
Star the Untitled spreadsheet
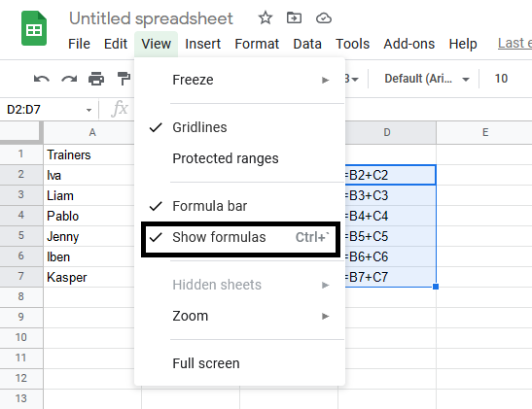tap(266, 17)
